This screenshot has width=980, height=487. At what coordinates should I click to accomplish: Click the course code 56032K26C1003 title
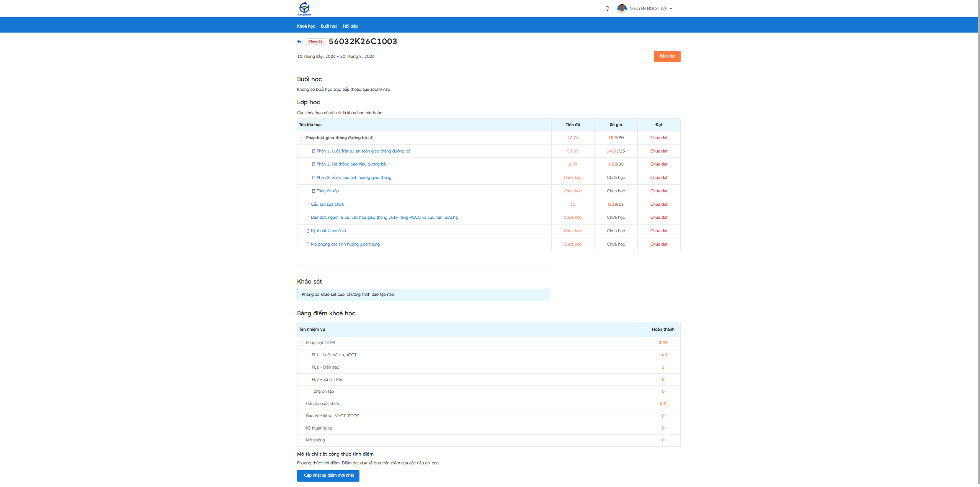[363, 41]
